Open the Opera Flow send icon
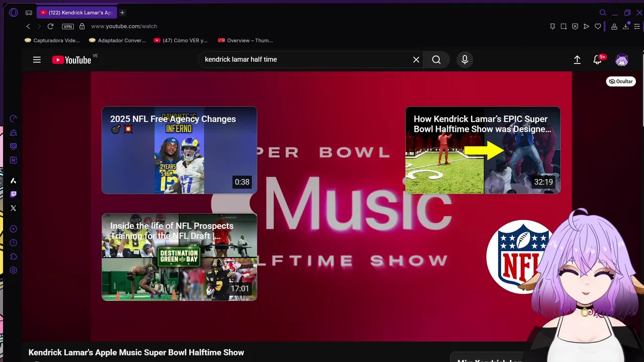 pyautogui.click(x=586, y=26)
